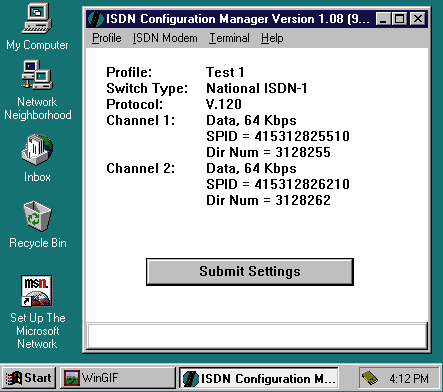Click "SPID = 415312825510" text
The image size is (443, 392).
(x=278, y=136)
